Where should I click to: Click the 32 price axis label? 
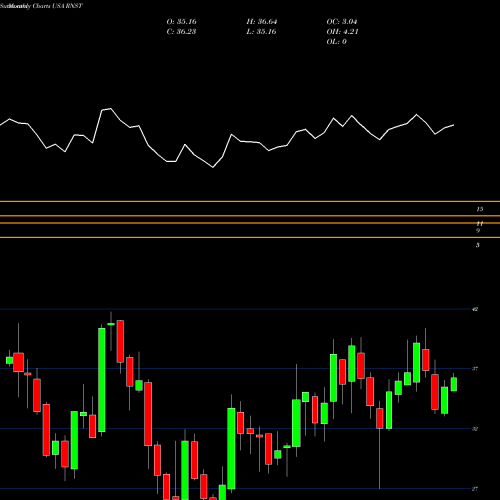tap(475, 429)
